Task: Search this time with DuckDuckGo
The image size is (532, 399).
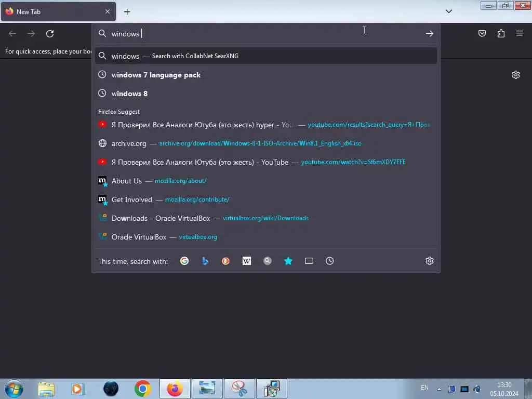Action: [x=225, y=261]
